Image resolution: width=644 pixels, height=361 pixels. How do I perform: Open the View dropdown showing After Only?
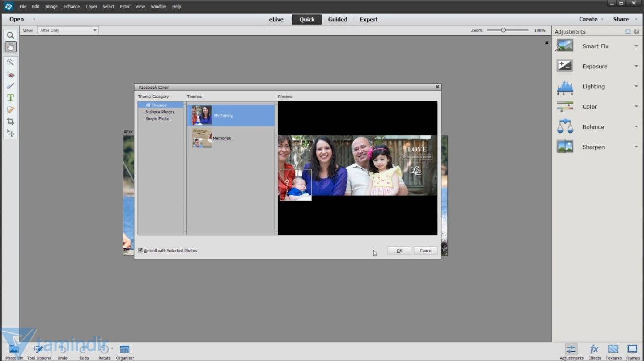[x=68, y=30]
